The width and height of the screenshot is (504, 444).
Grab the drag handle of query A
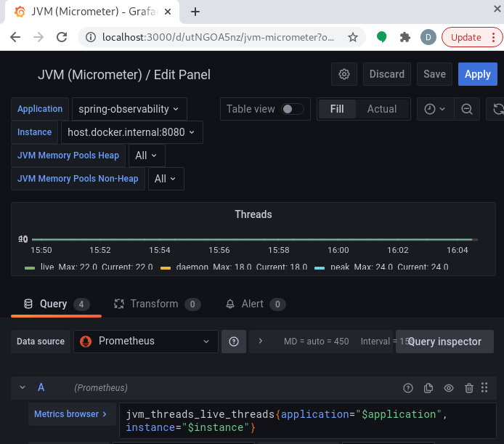(484, 388)
